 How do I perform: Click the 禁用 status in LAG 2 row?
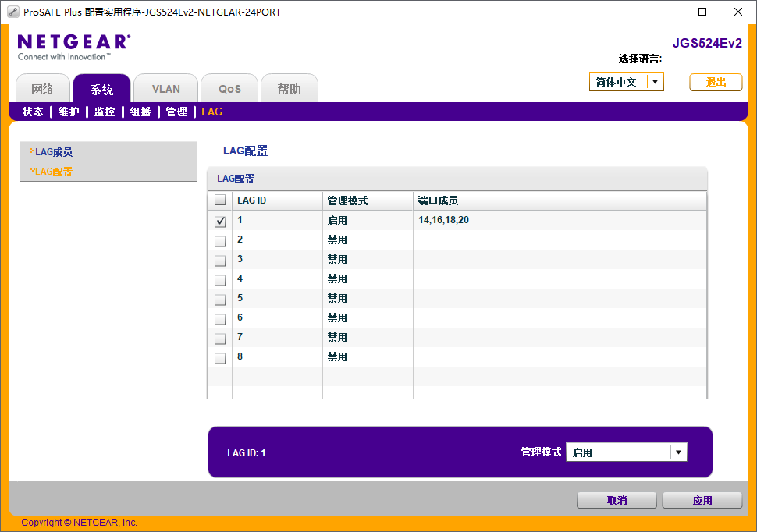pyautogui.click(x=337, y=240)
